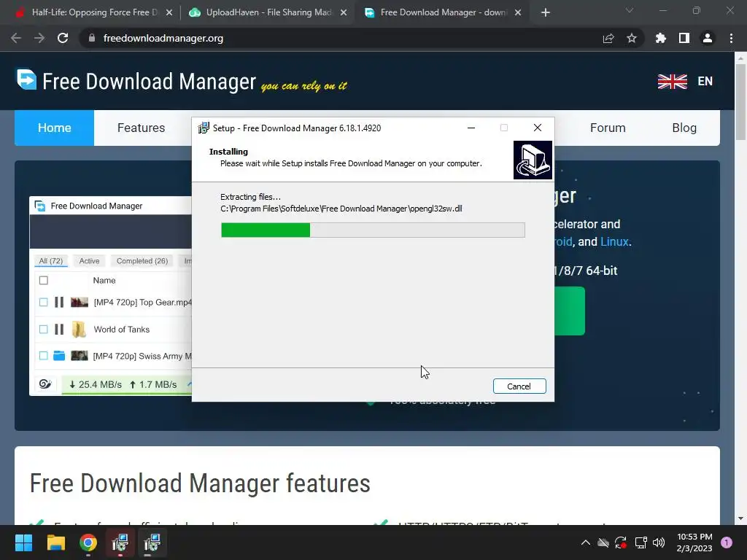This screenshot has height=560, width=747.
Task: Select the Free Download Manager browser tab
Action: click(443, 12)
